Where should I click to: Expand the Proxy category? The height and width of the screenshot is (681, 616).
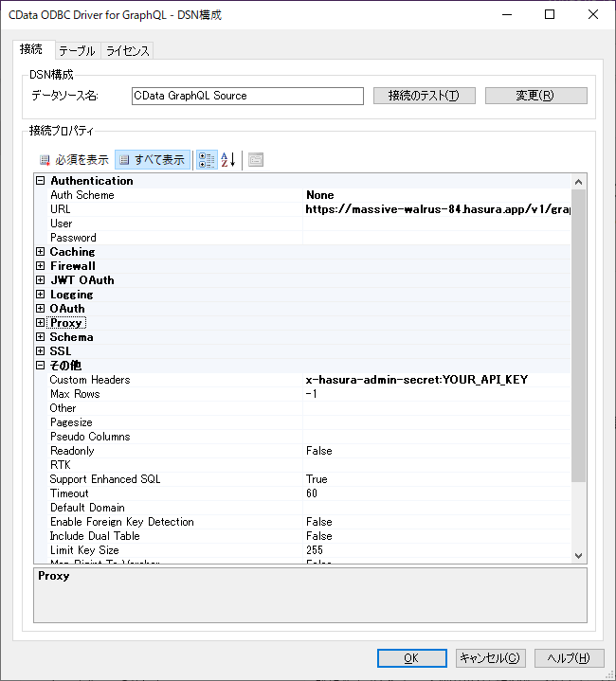pyautogui.click(x=41, y=323)
